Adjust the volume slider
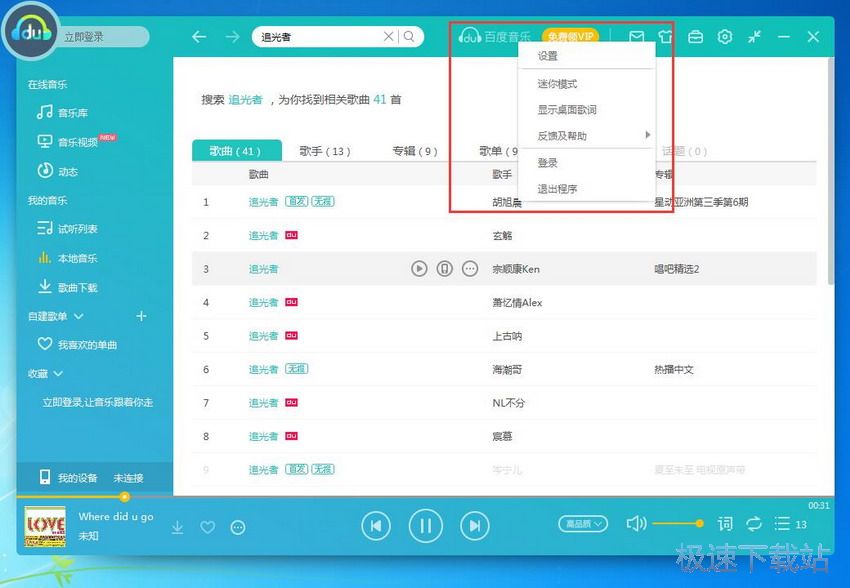 [x=677, y=524]
